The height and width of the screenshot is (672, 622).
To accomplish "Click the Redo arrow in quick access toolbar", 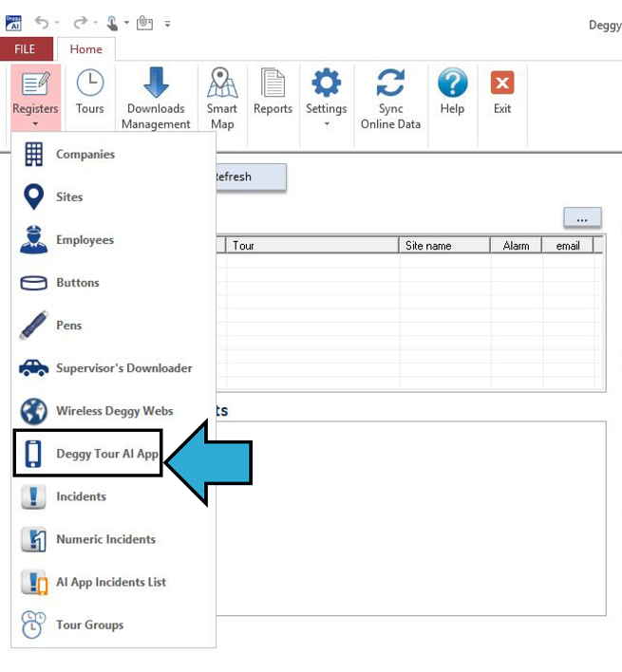I will pyautogui.click(x=80, y=22).
